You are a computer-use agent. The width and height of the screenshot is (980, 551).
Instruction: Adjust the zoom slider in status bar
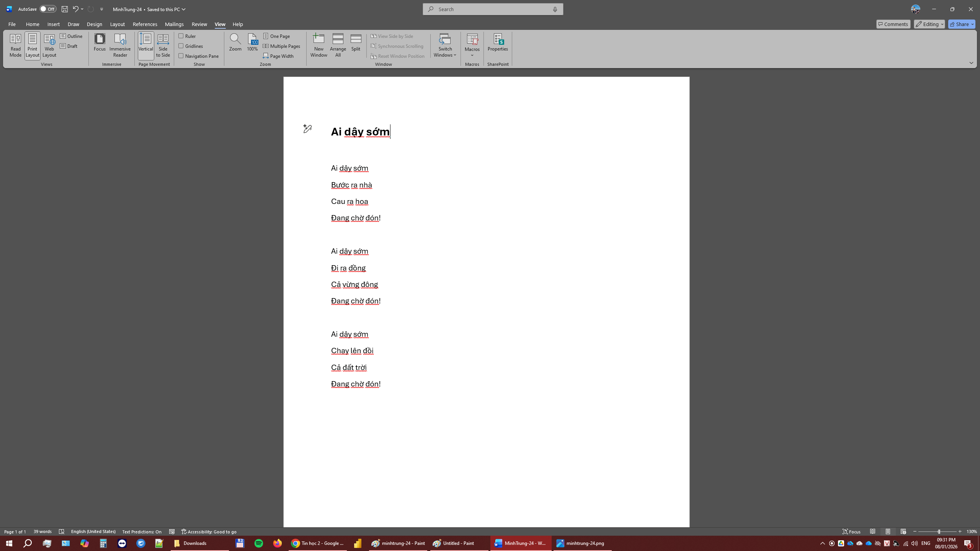(938, 531)
